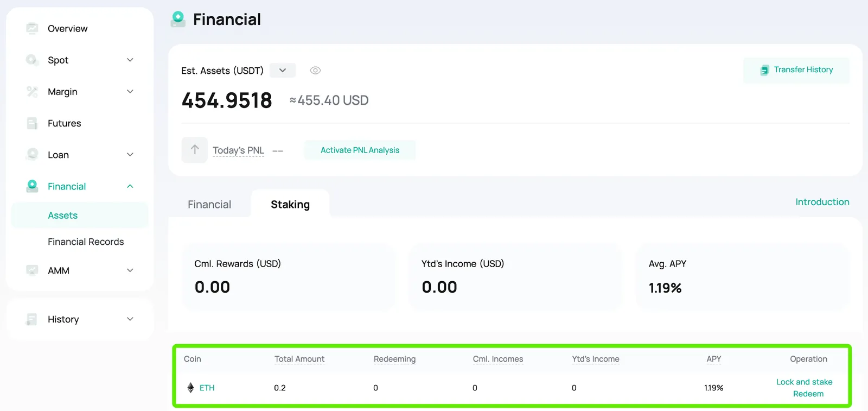Collapse the Financial section chevron
The width and height of the screenshot is (868, 411).
tap(130, 186)
